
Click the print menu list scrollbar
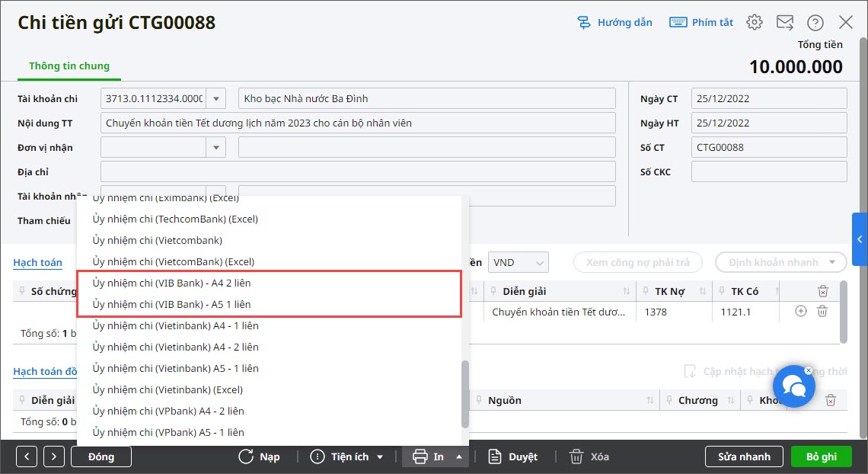(465, 394)
